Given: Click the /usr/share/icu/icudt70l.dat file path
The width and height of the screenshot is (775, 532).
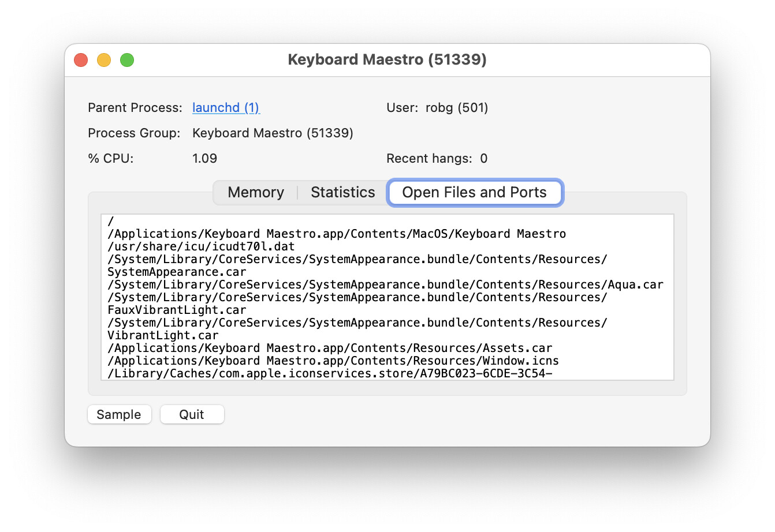Looking at the screenshot, I should (201, 246).
